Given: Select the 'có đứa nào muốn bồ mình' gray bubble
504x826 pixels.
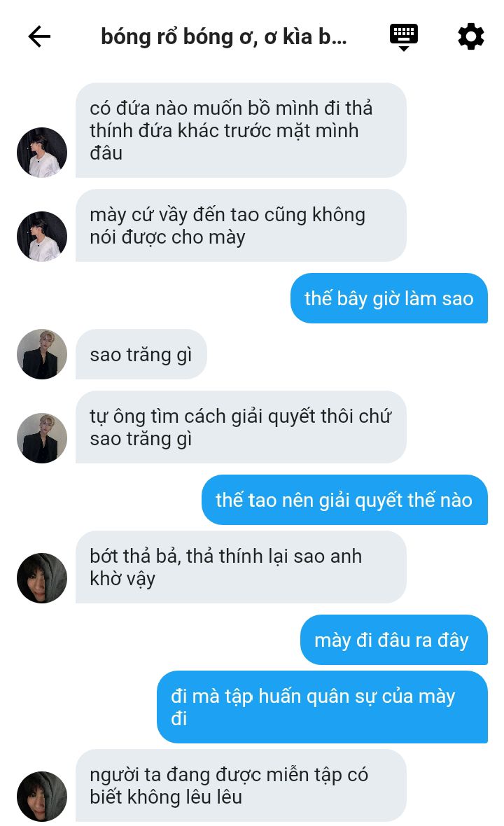Looking at the screenshot, I should tap(241, 130).
